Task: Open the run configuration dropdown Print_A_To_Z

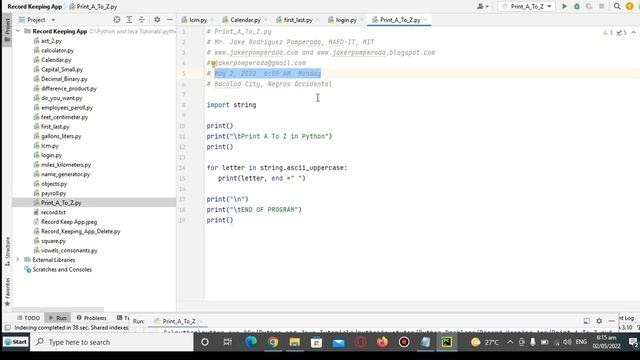Action: coord(527,7)
